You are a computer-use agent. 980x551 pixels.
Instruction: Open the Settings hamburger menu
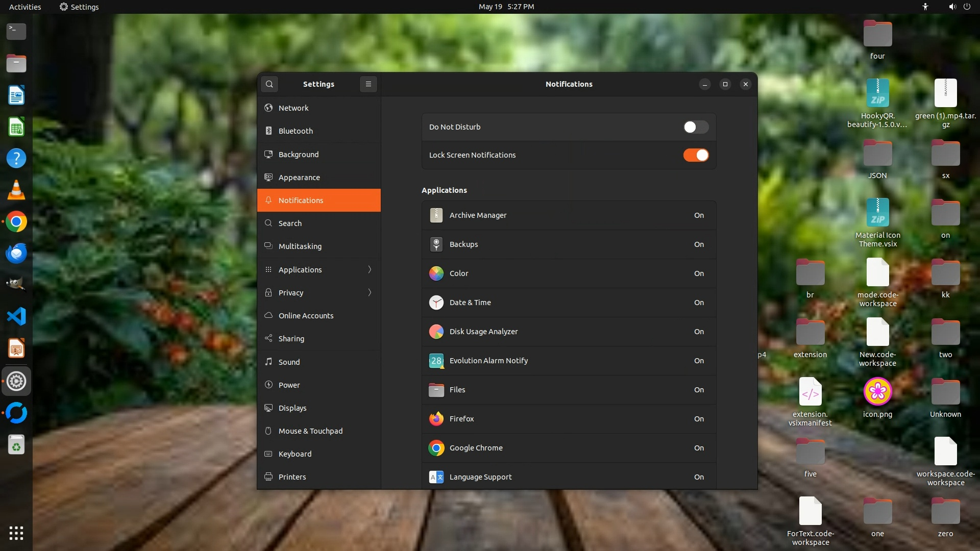pos(369,84)
